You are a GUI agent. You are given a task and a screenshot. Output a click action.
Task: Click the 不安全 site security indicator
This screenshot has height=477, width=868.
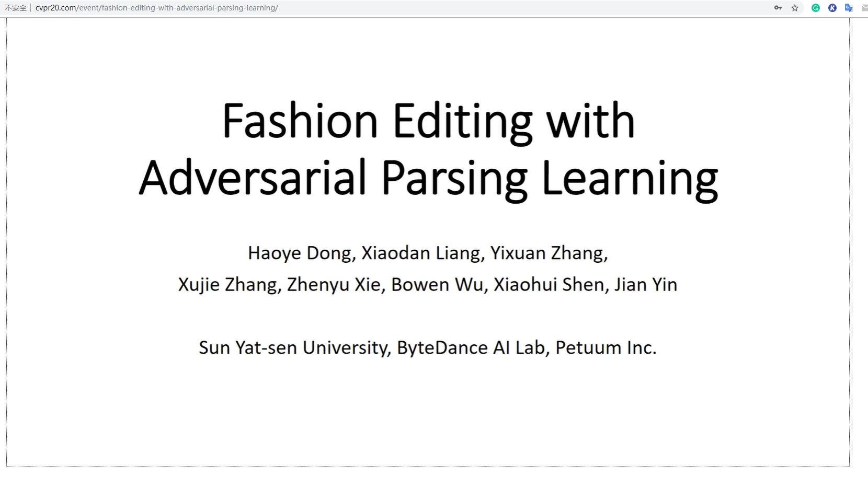coord(16,8)
